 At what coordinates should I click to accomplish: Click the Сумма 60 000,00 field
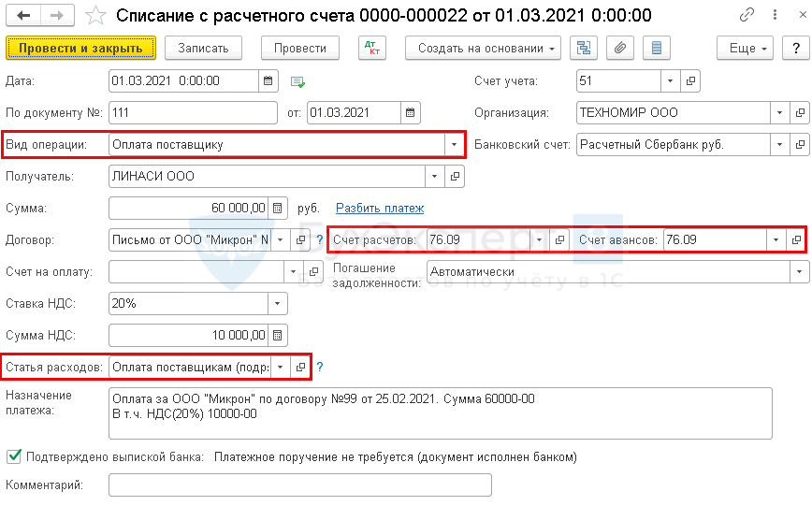tap(189, 209)
